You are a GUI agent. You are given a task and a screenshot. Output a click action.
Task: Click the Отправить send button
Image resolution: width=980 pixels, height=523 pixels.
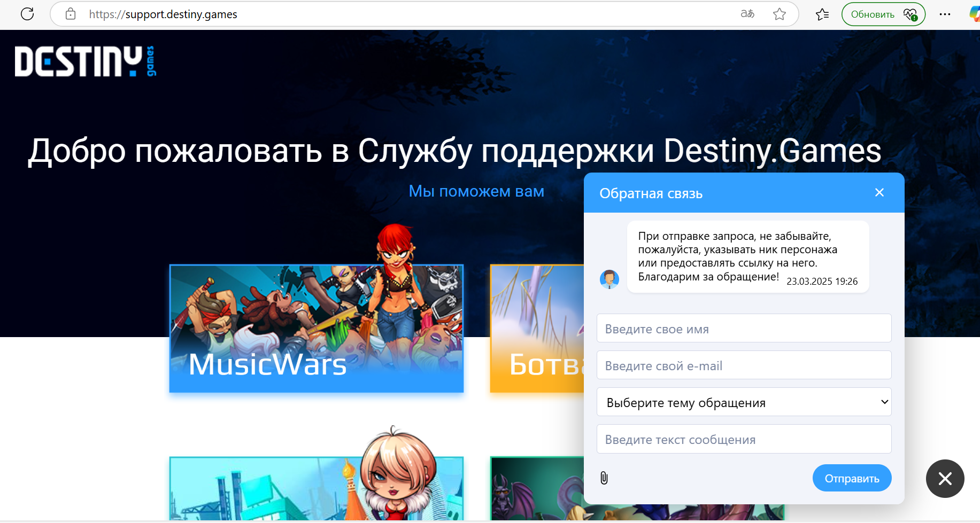[852, 478]
